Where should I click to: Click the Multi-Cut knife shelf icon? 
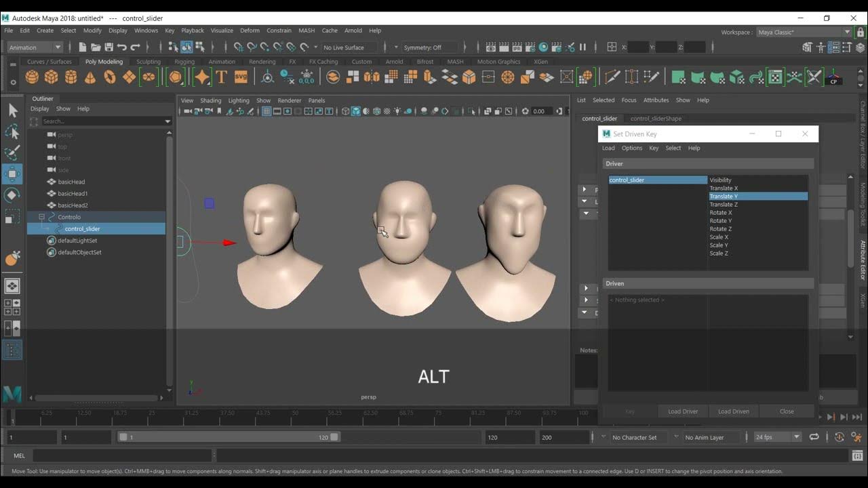[x=612, y=77]
